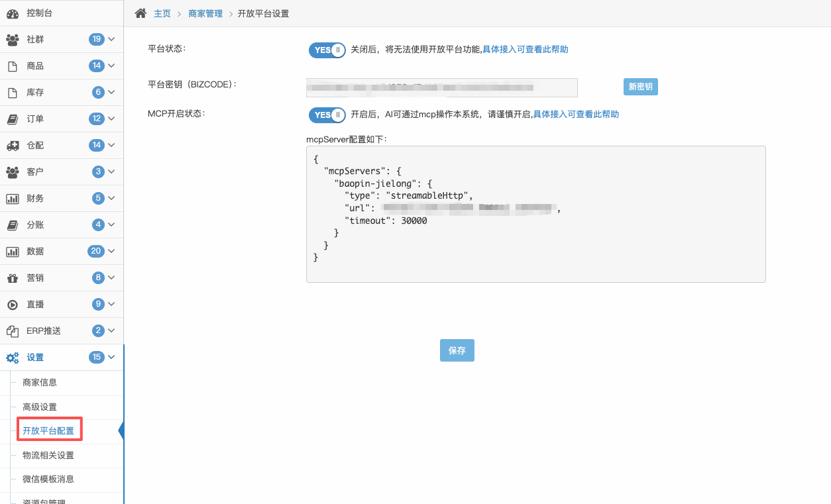Viewport: 831px width, 504px height.
Task: Click the 库存 document icon
Action: [x=12, y=93]
